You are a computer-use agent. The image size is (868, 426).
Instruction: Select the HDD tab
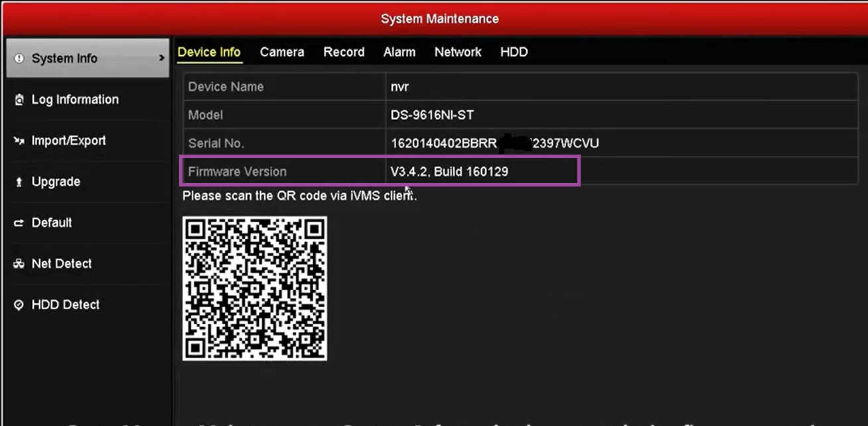coord(514,52)
